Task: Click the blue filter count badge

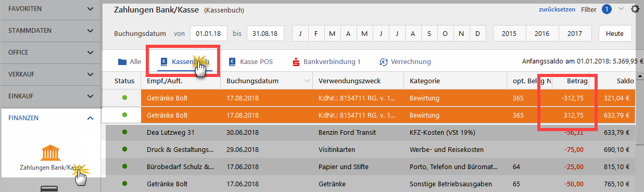Action: 607,9
